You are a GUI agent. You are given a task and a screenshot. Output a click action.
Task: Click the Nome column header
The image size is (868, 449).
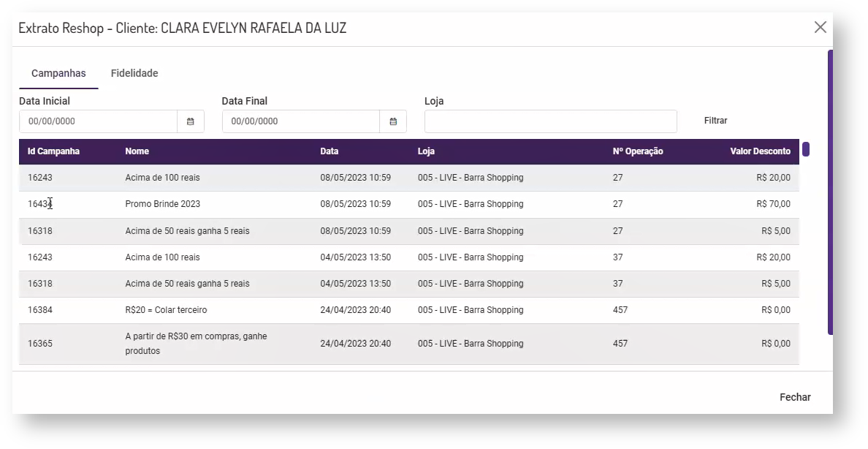(x=137, y=151)
